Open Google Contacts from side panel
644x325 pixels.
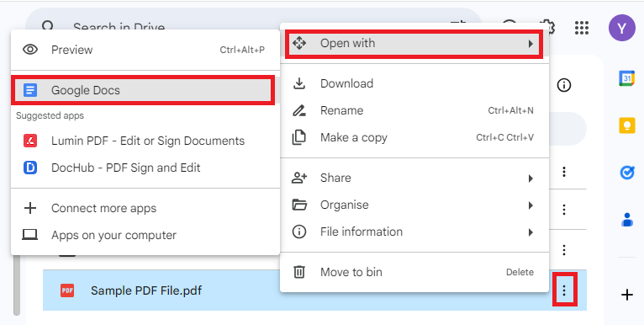tap(626, 220)
